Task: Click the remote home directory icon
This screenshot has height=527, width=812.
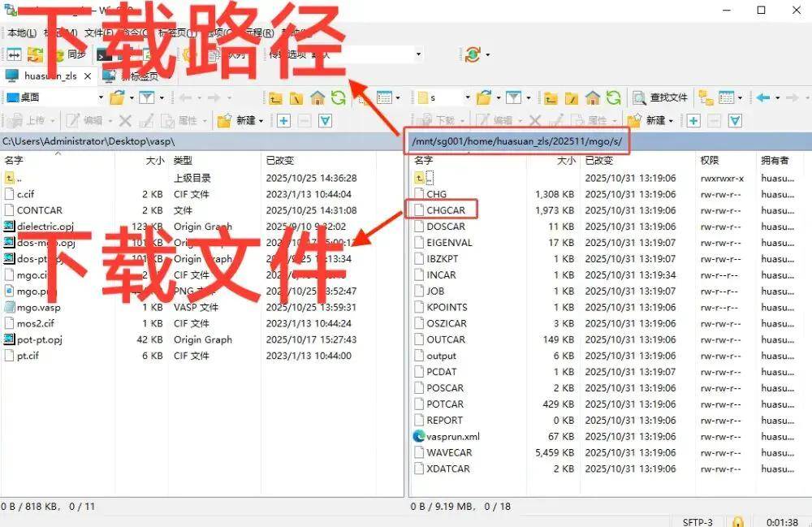Action: coord(594,97)
